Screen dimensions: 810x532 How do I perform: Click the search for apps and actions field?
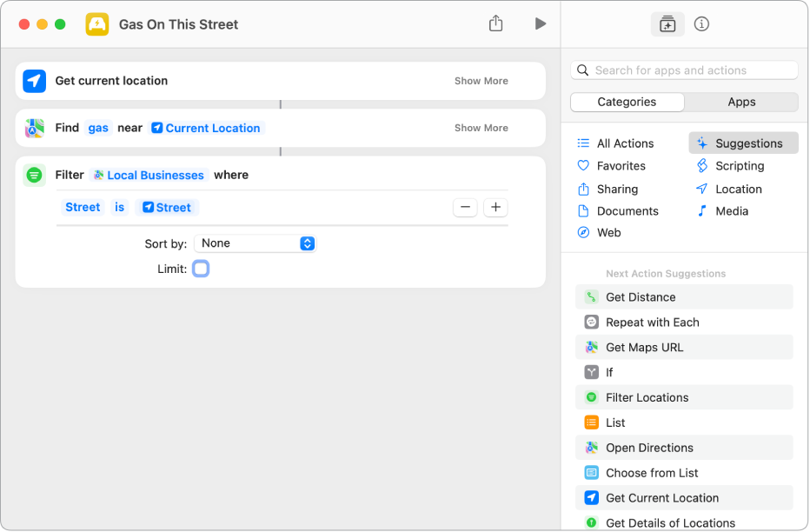pyautogui.click(x=685, y=70)
